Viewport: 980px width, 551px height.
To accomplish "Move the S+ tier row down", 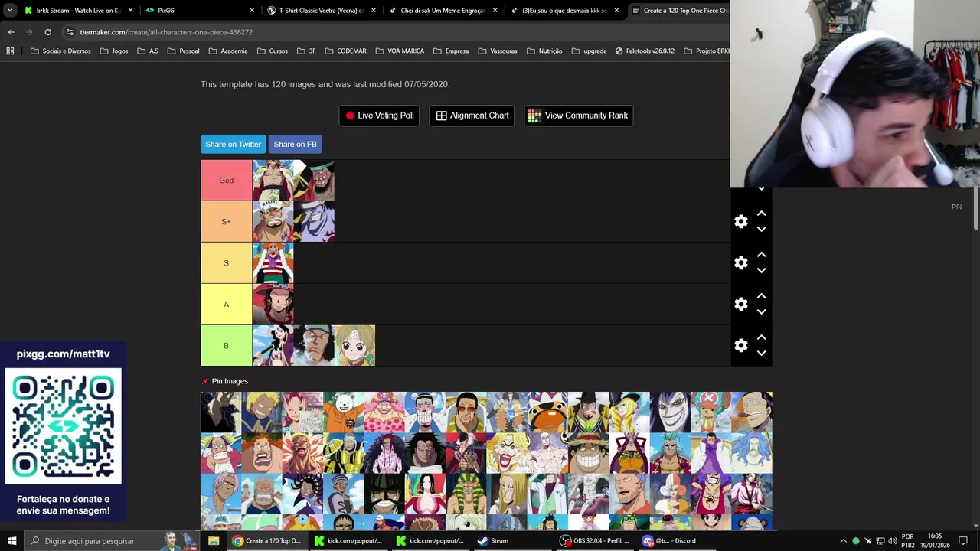I will pyautogui.click(x=761, y=229).
